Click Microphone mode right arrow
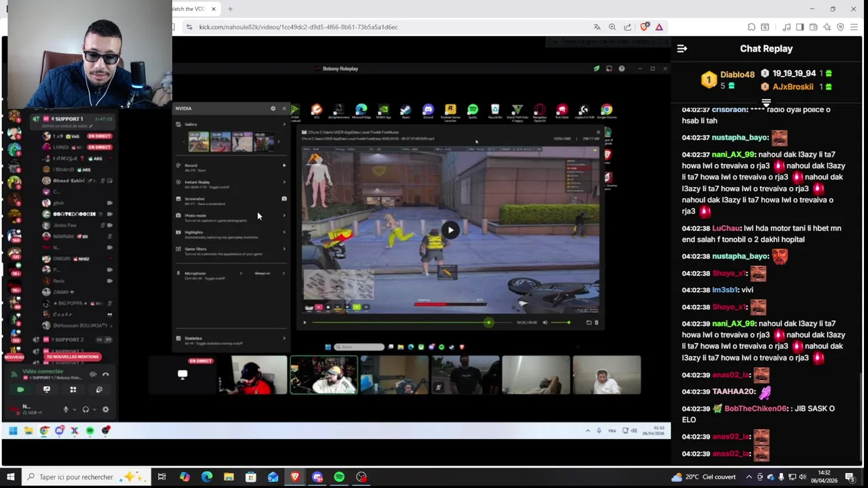Screen dimensions: 868x488 [283, 273]
